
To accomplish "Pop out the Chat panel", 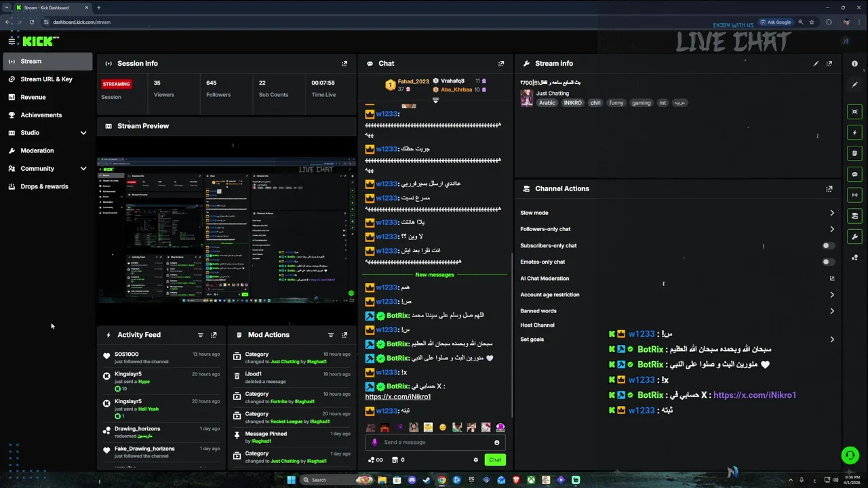I will pyautogui.click(x=501, y=64).
